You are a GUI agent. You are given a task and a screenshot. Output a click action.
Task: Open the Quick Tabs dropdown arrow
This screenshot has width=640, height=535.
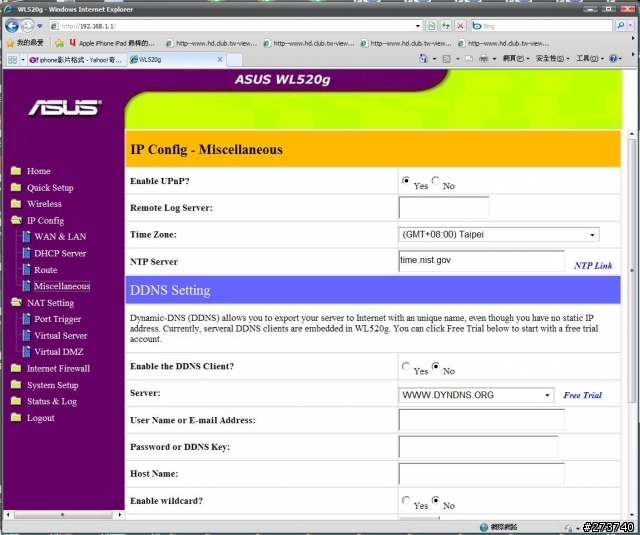point(23,60)
